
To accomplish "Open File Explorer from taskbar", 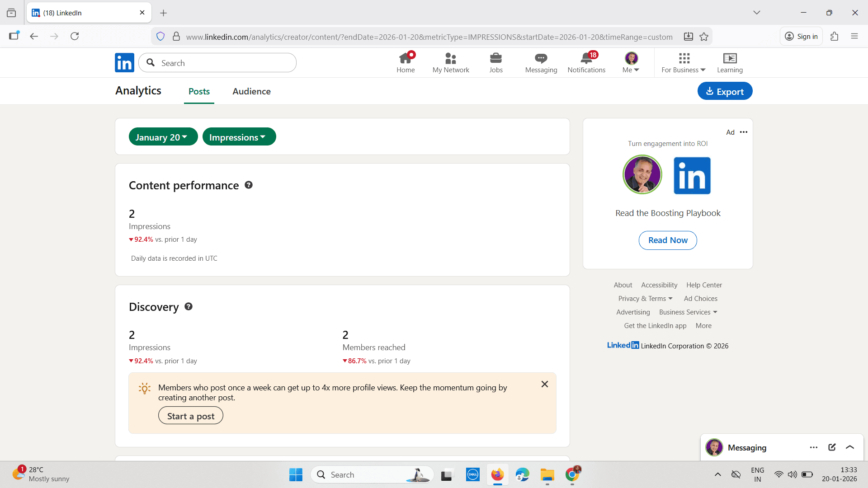I will pos(547,474).
